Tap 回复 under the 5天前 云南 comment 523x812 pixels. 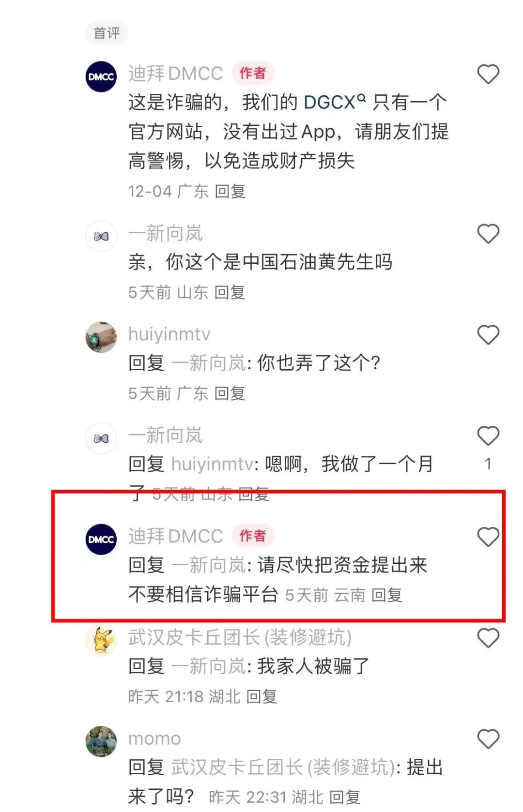(387, 595)
